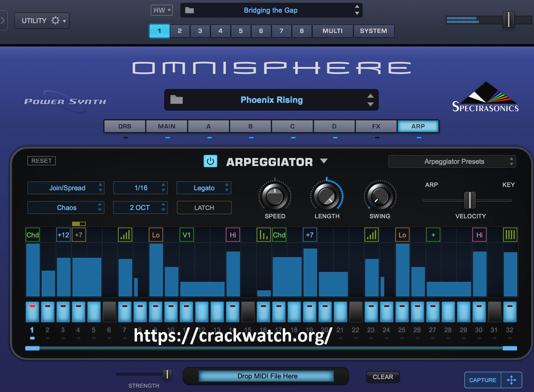Toggle arpeggiator step 1 button

[32, 312]
